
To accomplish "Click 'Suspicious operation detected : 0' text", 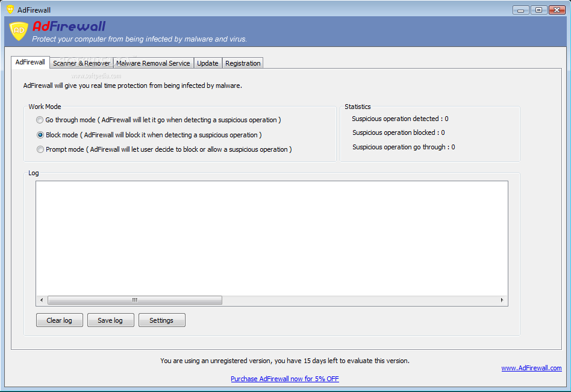I will pos(400,119).
